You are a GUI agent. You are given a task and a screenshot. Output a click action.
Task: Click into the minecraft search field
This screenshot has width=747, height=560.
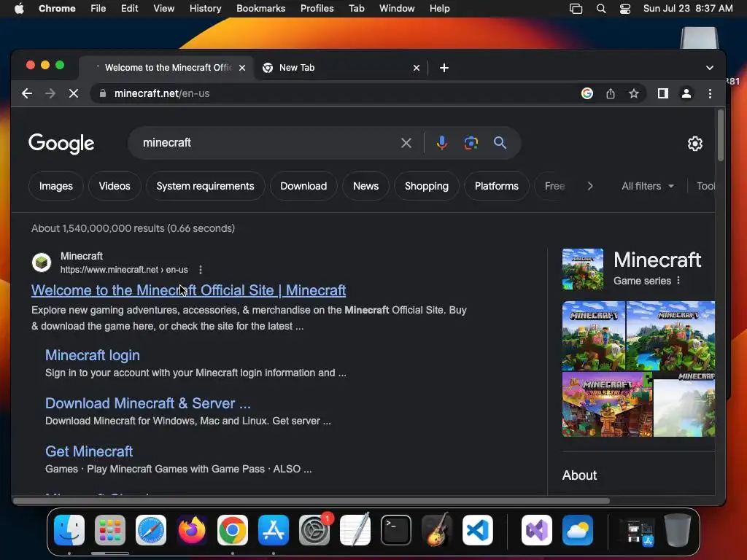[x=267, y=143]
